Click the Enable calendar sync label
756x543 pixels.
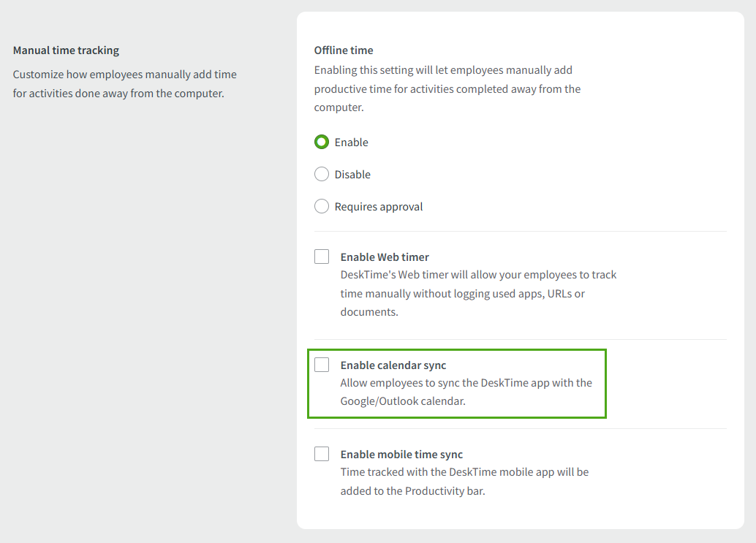click(393, 365)
